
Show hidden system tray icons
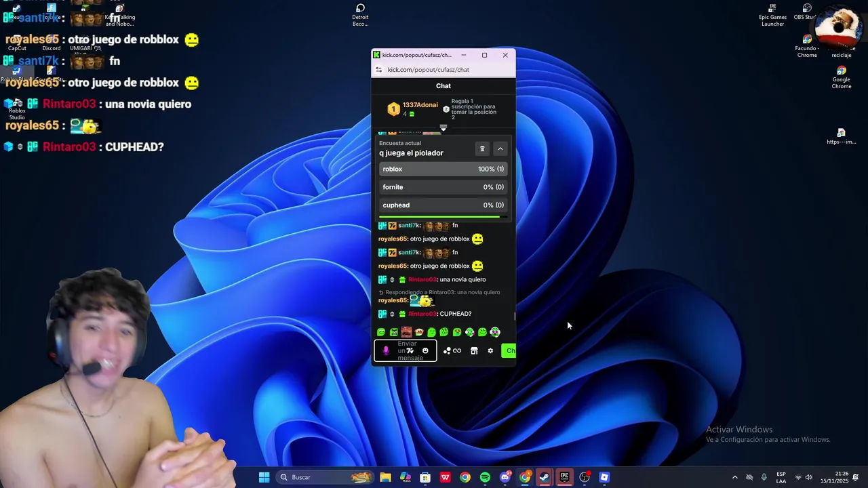pos(734,477)
